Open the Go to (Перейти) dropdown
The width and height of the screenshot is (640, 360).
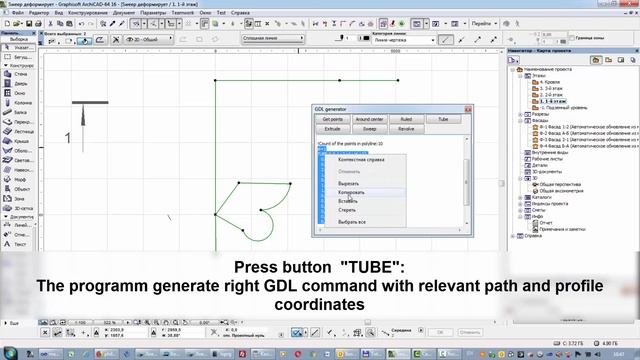[484, 24]
